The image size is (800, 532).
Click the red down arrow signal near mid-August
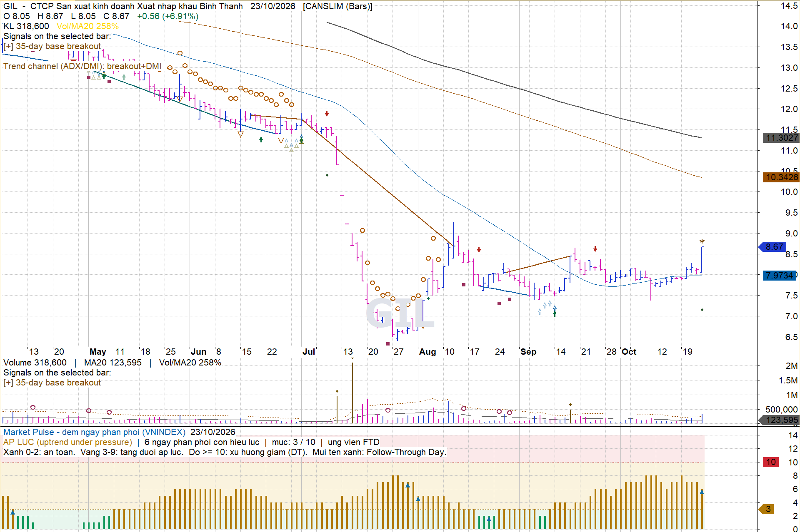click(479, 250)
